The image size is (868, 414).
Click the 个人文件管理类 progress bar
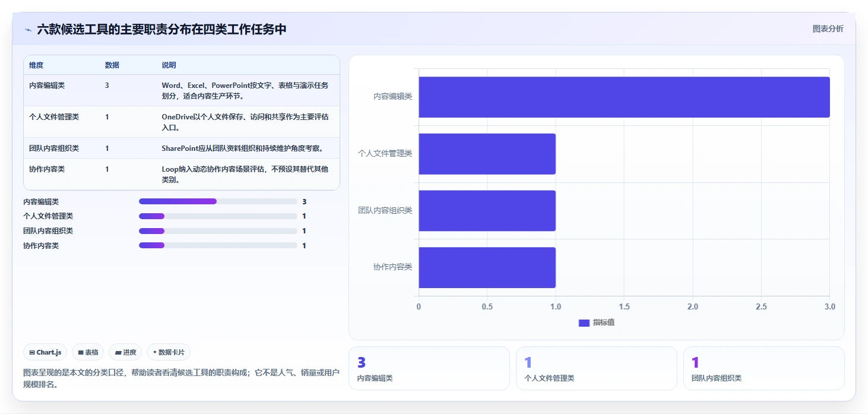click(x=218, y=216)
